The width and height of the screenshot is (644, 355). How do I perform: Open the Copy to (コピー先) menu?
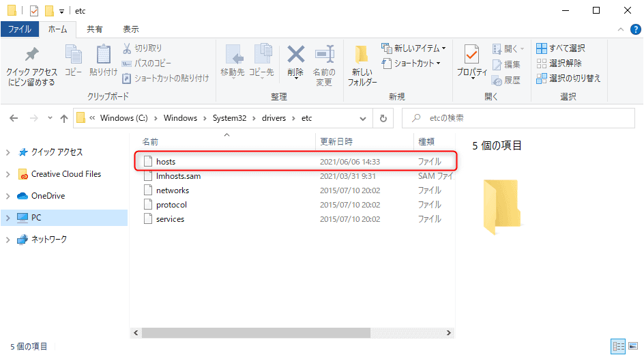[x=261, y=61]
